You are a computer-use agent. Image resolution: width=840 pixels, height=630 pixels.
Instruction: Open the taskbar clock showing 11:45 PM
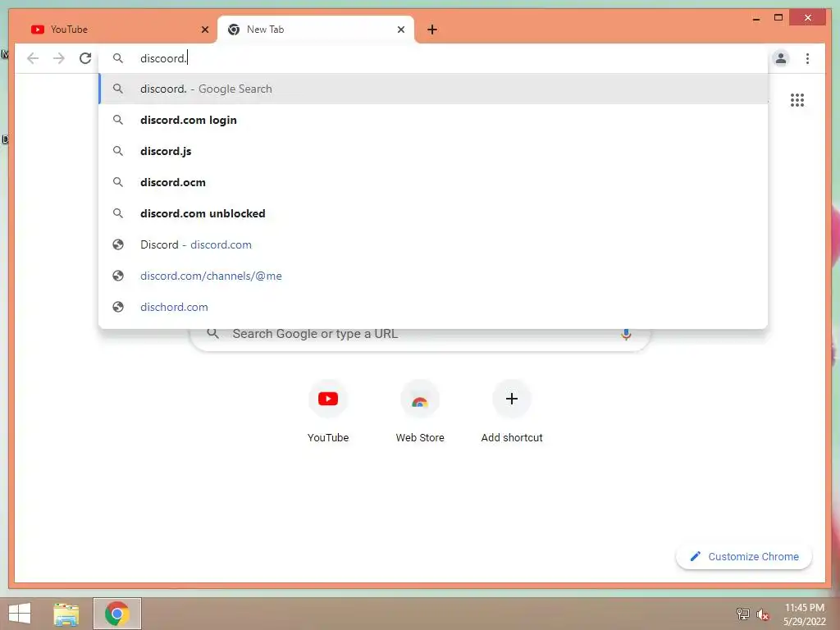(804, 614)
